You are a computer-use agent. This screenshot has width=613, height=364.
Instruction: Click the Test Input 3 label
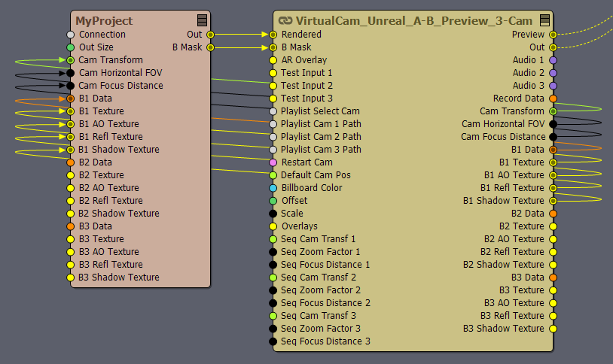click(x=307, y=99)
